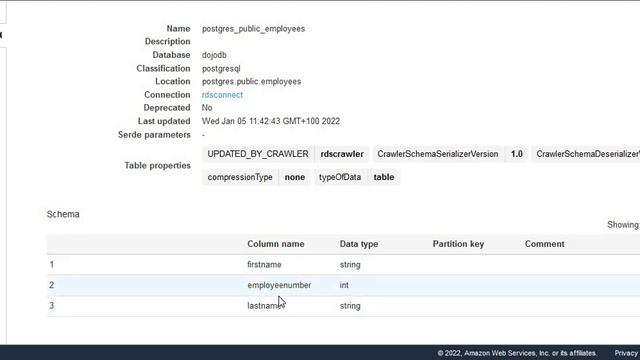
Task: Select the employeenumber column row
Action: pos(343,285)
